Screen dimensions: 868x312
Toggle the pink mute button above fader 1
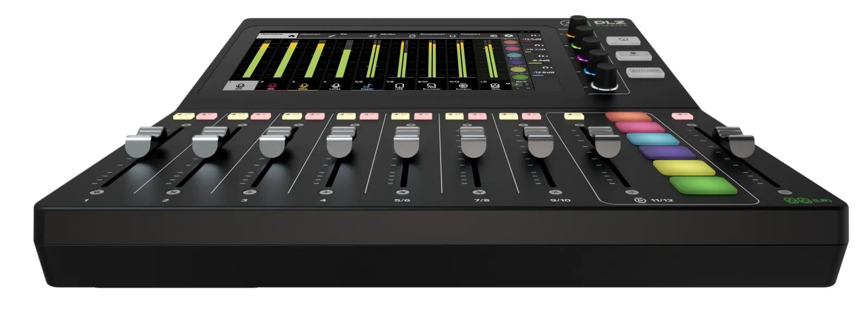[x=206, y=116]
